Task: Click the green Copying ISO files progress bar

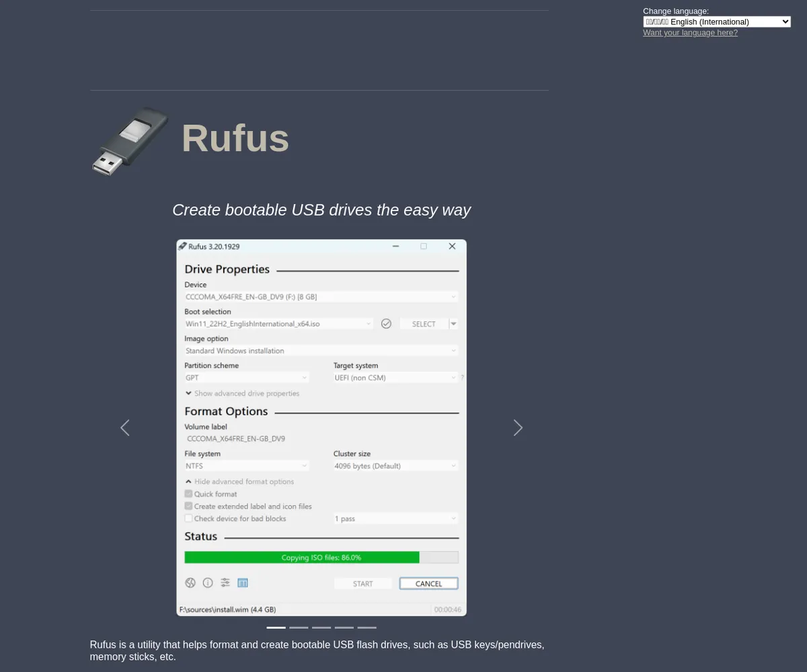Action: click(303, 557)
